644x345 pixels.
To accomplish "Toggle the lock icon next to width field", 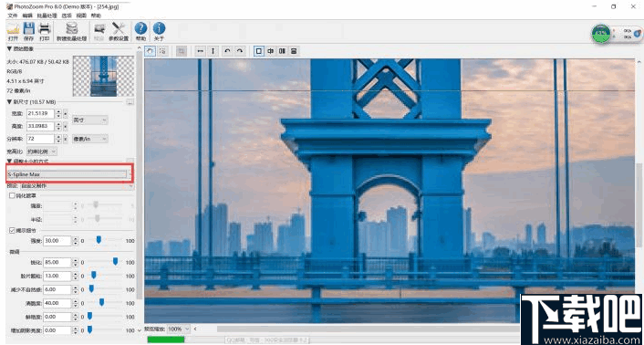I will click(66, 113).
